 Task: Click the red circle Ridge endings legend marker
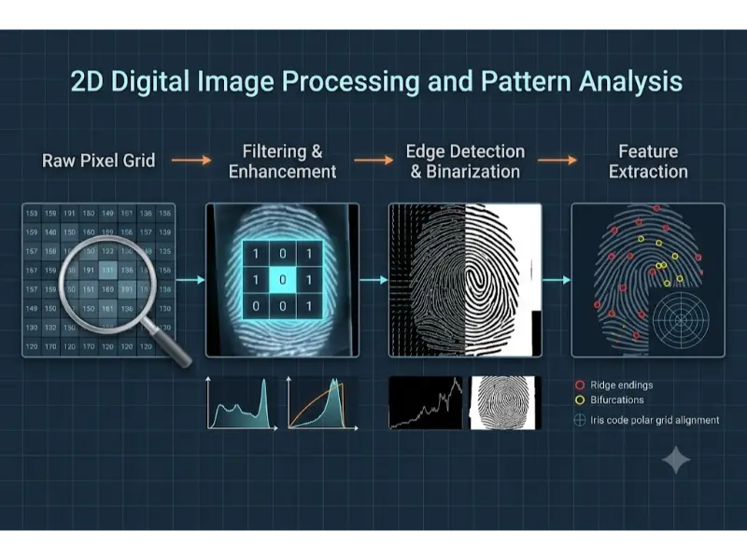(580, 385)
